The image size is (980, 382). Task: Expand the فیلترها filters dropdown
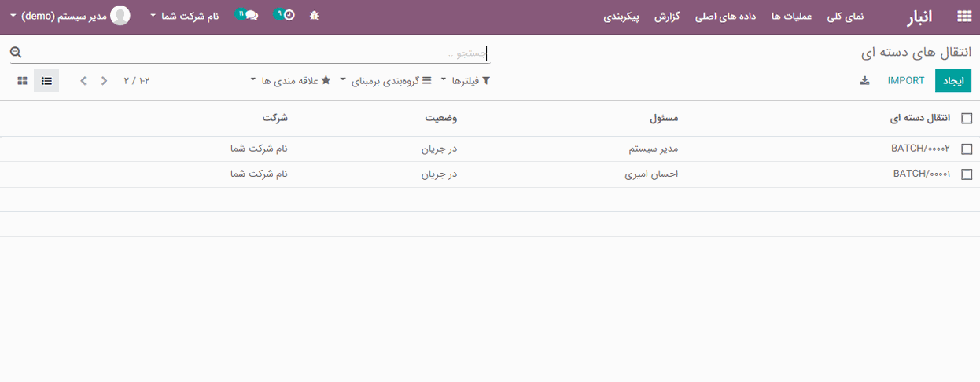(x=466, y=81)
